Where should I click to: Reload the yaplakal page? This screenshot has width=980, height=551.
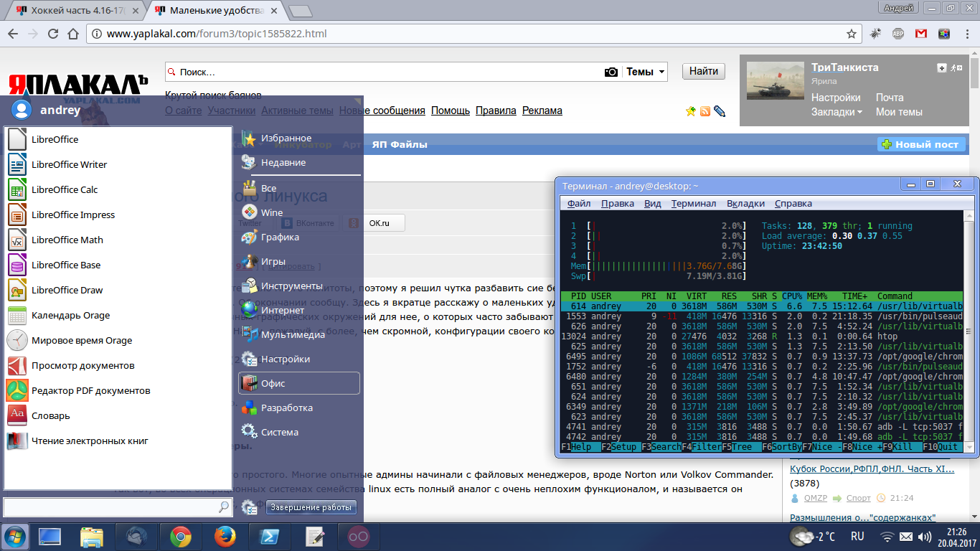[x=53, y=34]
